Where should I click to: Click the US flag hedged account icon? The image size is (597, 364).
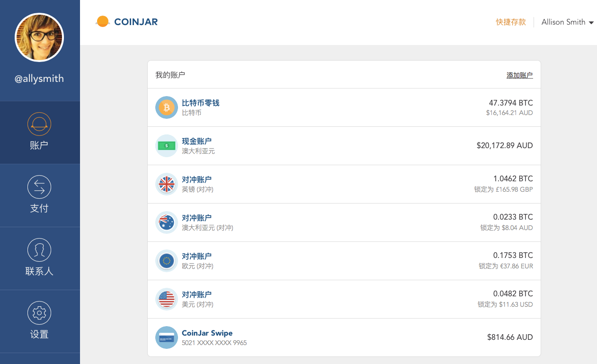click(167, 299)
